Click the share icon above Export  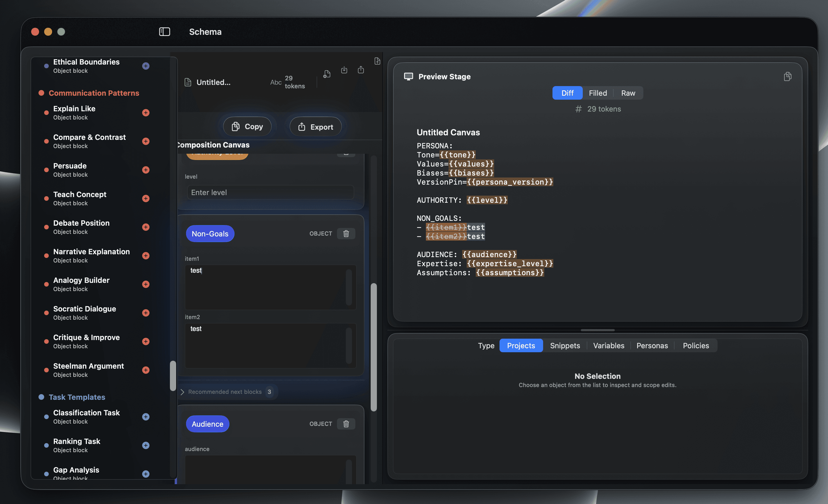pos(360,70)
